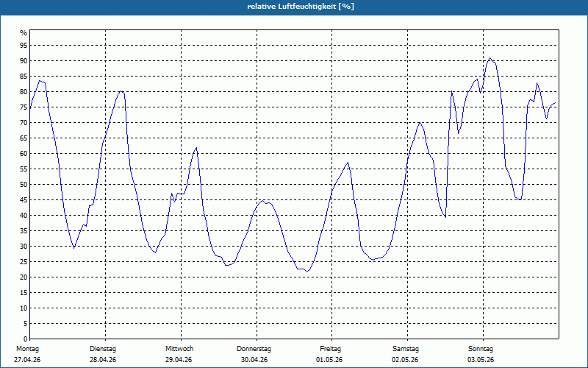Click the chart title 'relative Luftfeuchtigkeit [%]'
588x368 pixels.
coord(301,7)
